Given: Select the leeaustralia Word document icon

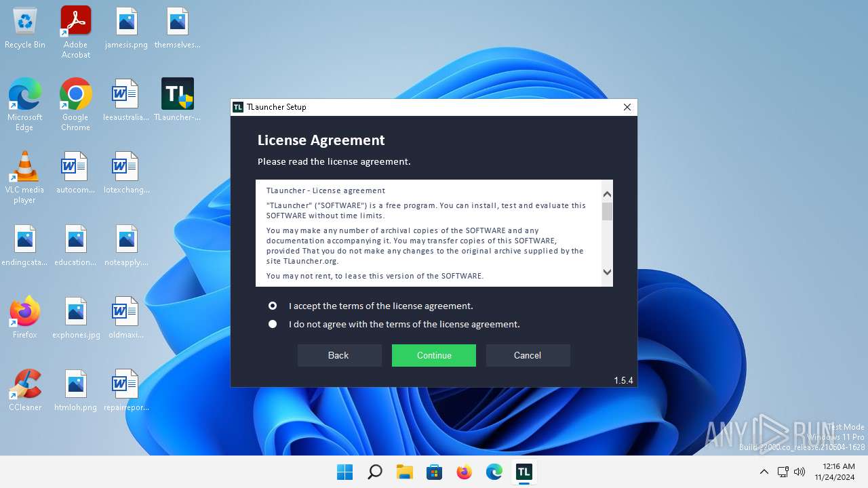Looking at the screenshot, I should coord(127,100).
